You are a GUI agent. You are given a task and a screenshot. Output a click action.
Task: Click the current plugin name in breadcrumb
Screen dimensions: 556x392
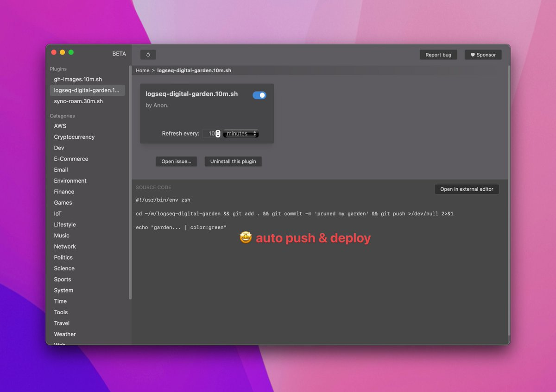point(194,70)
